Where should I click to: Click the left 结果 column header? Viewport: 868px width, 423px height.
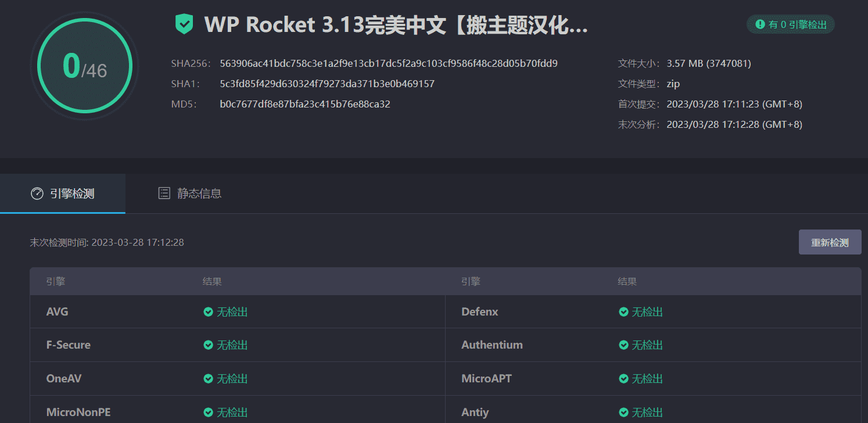tap(212, 282)
